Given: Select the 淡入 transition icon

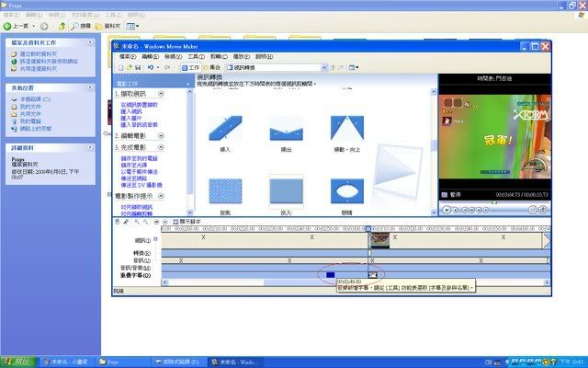Looking at the screenshot, I should 286,190.
